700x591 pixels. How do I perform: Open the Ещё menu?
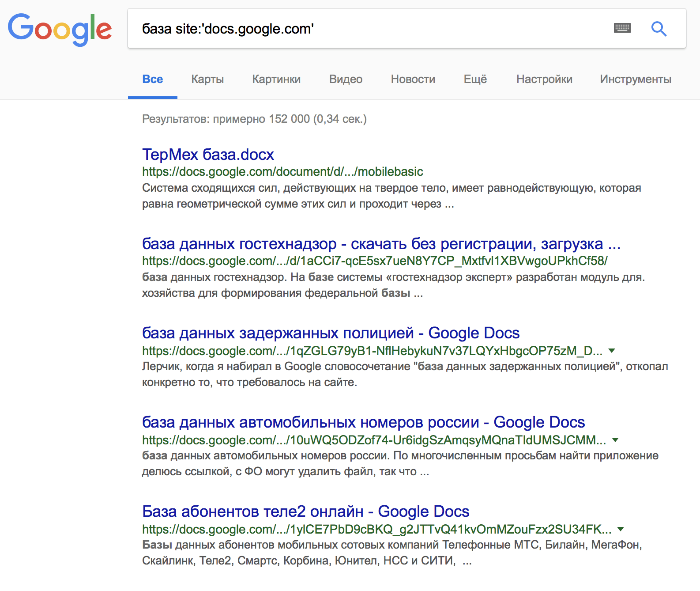point(475,79)
